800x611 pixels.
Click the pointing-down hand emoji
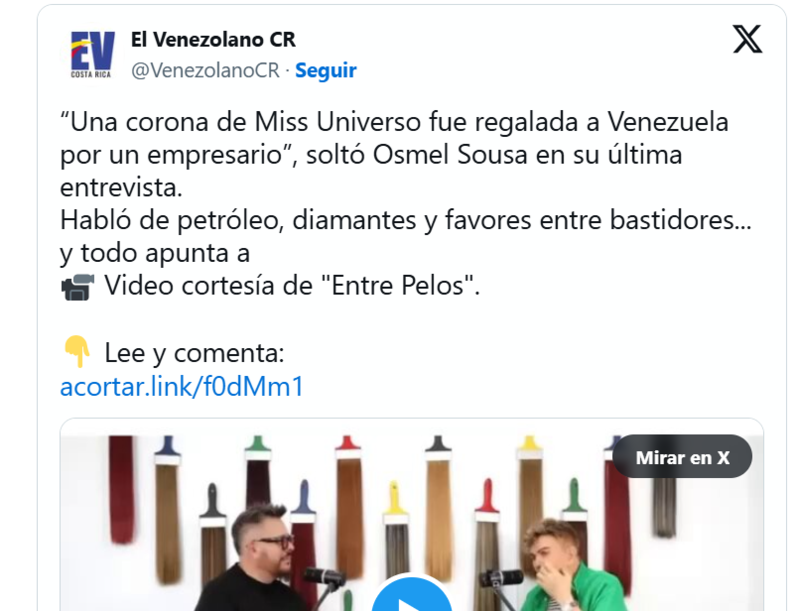tap(77, 351)
